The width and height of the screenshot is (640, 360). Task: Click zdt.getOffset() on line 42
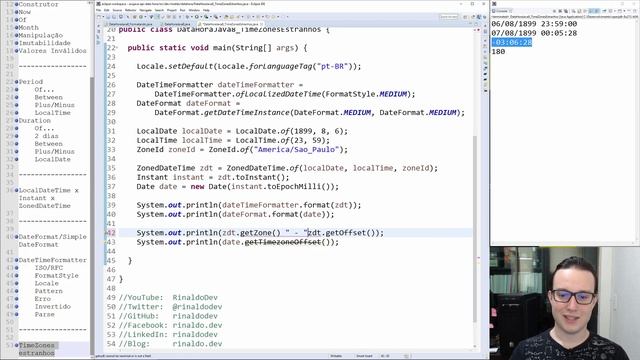343,233
